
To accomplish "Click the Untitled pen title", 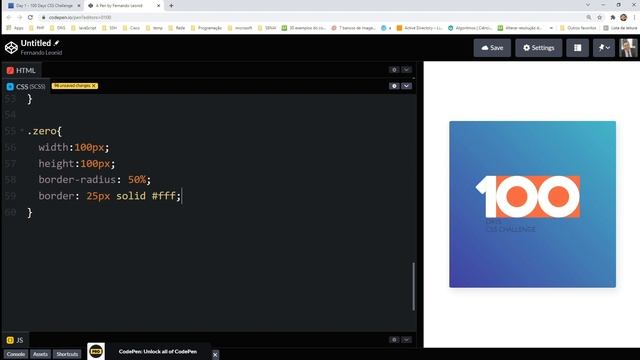I will click(36, 43).
